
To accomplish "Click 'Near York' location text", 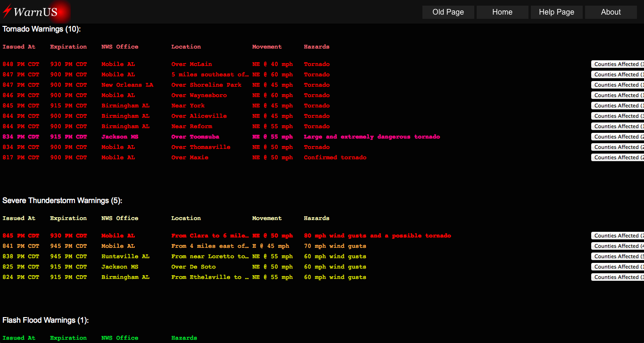I will tap(188, 106).
